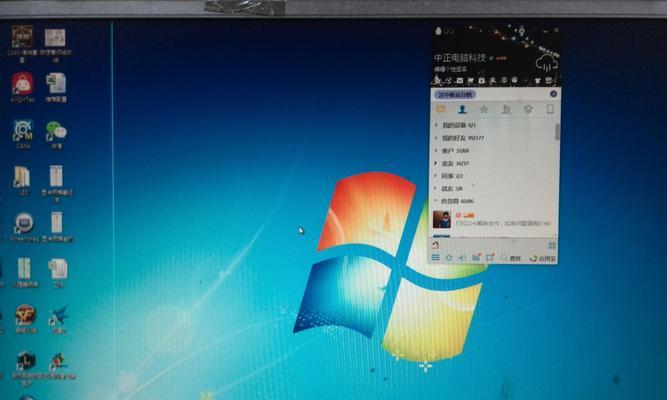Open the WeChat desktop shortcut
This screenshot has width=667, height=400.
(56, 132)
